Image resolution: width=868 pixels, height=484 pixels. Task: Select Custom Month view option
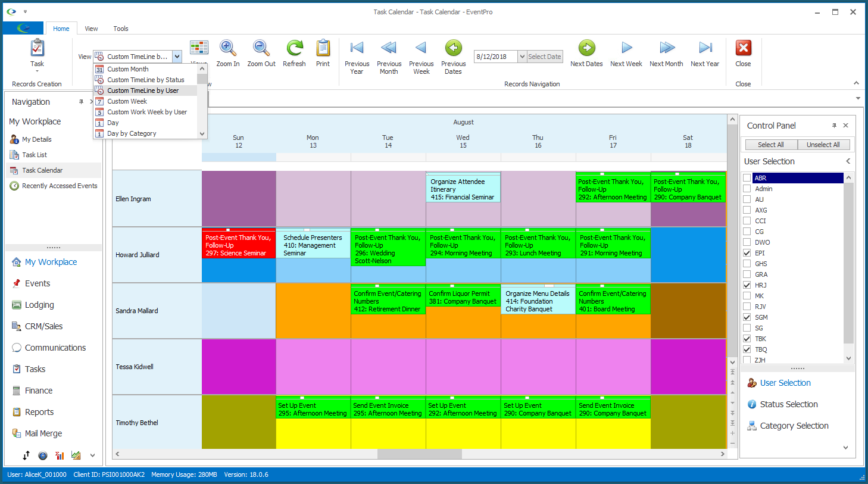[146, 69]
